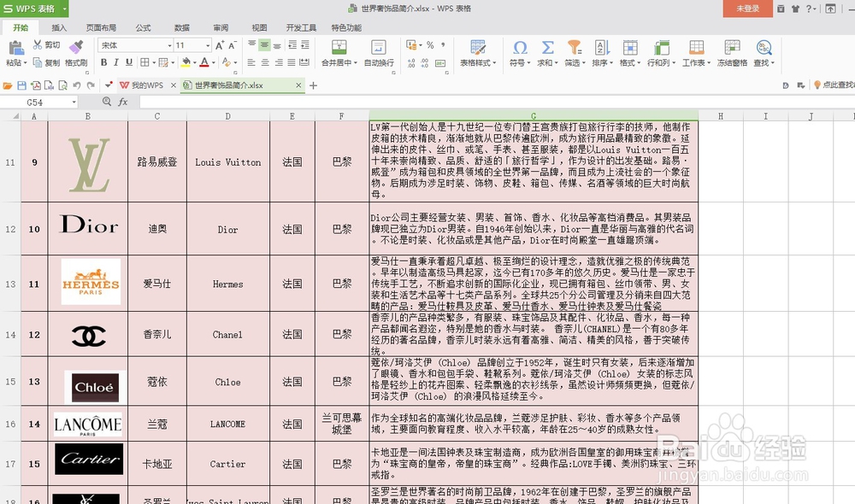The height and width of the screenshot is (504, 855).
Task: Switch to the 页面布局 (Page Layout) tab
Action: [x=101, y=28]
